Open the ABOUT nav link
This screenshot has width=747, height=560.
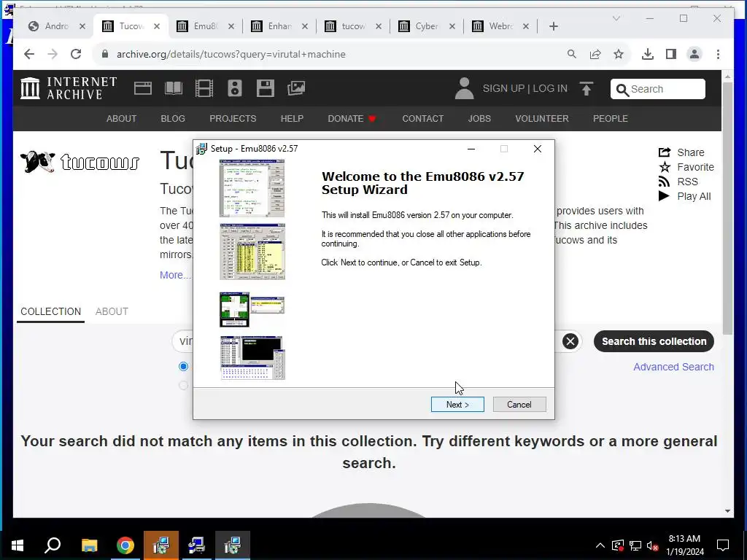coord(121,119)
